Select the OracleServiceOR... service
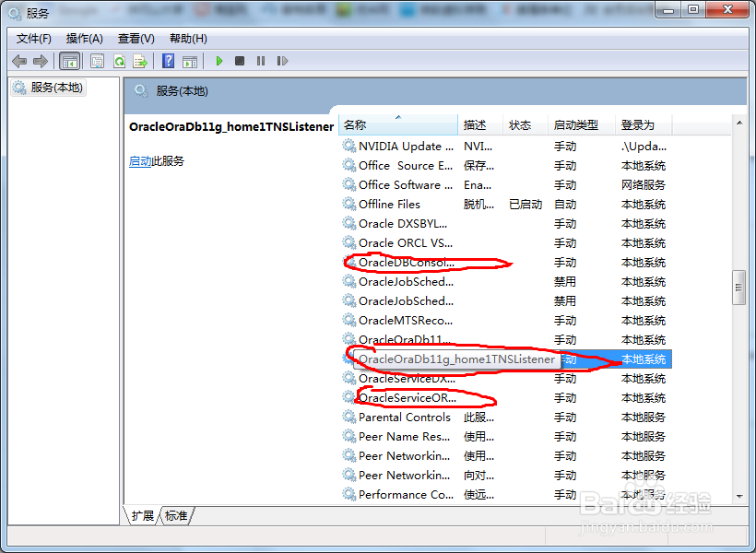The height and width of the screenshot is (553, 756). (506, 398)
